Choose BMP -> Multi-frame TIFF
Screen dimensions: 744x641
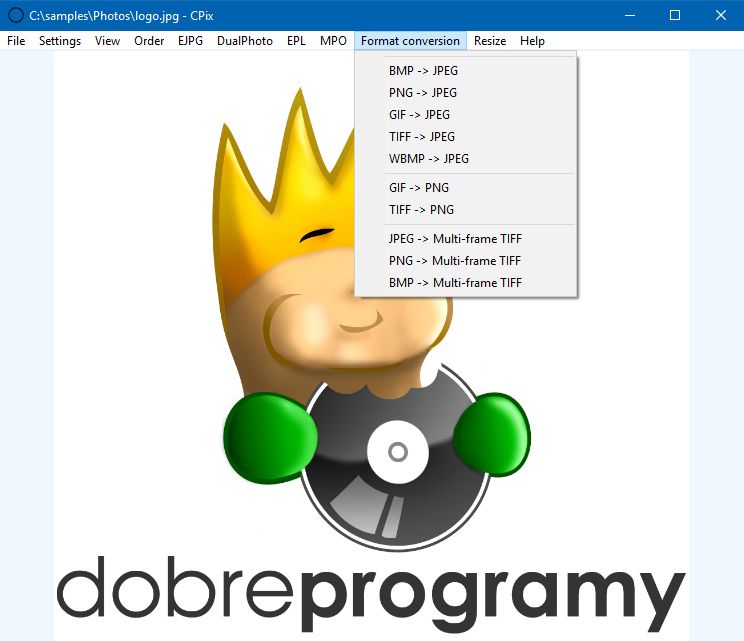click(466, 283)
